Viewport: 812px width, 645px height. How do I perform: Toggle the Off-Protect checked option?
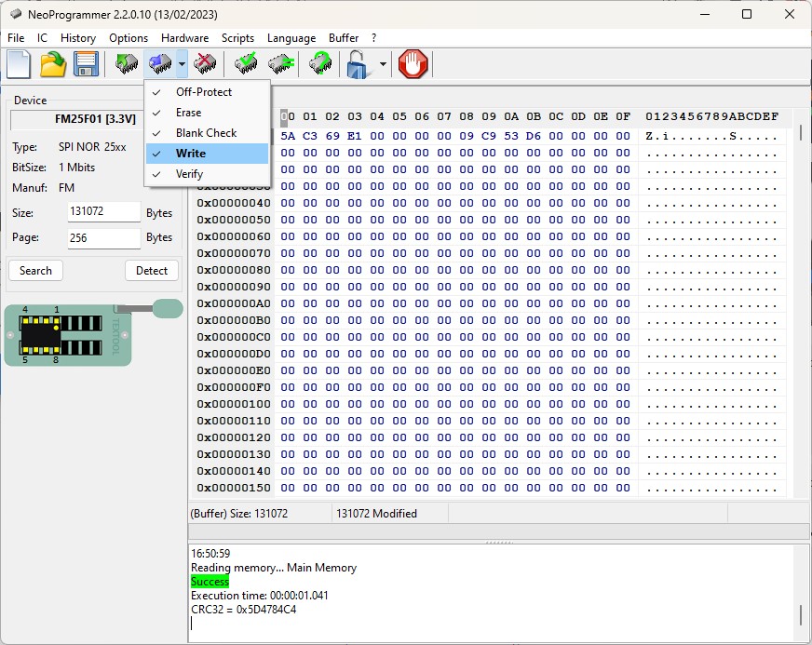coord(204,92)
